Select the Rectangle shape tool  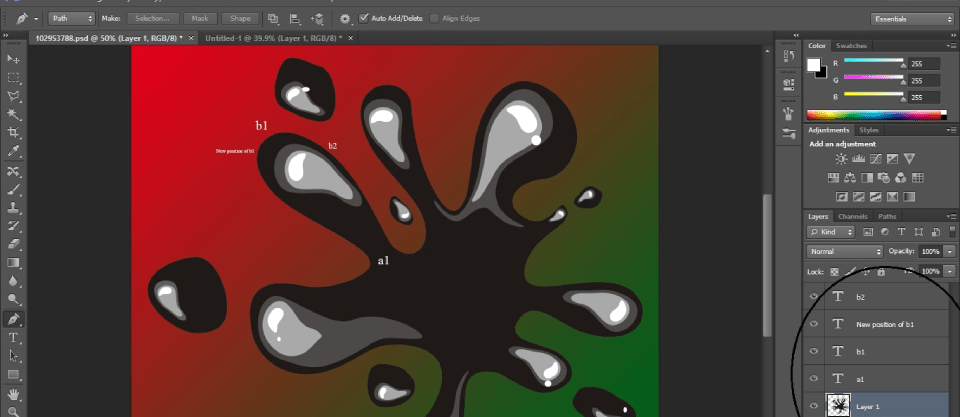pos(13,374)
